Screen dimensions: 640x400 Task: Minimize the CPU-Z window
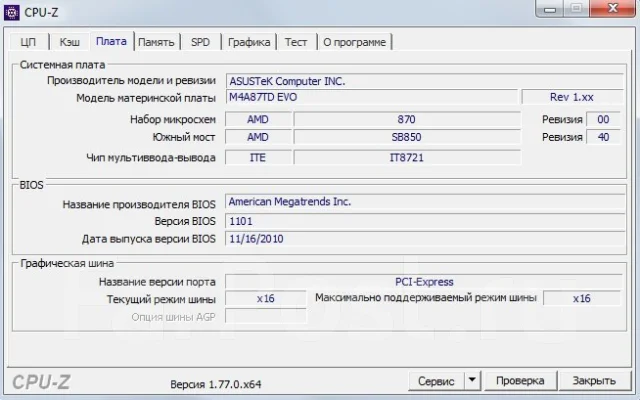[550, 9]
